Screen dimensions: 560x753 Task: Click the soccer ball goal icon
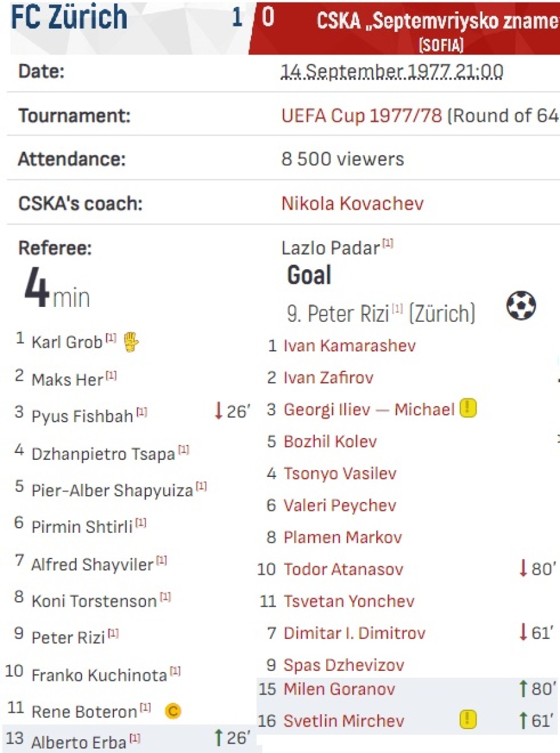(521, 307)
